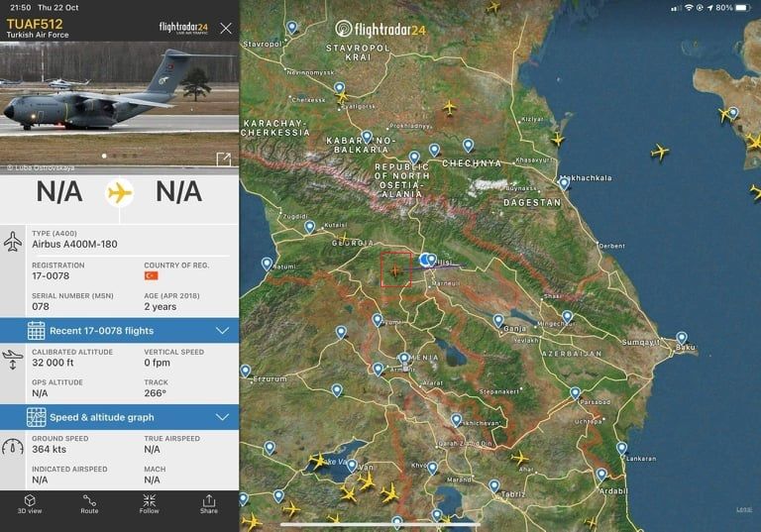The image size is (761, 532).
Task: Click the A400M aircraft photo
Action: point(119,104)
